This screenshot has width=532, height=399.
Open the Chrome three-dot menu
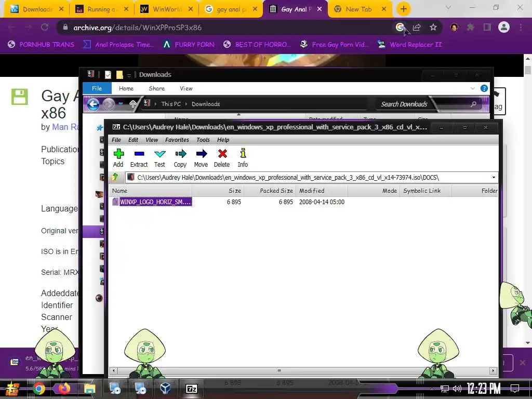521,28
